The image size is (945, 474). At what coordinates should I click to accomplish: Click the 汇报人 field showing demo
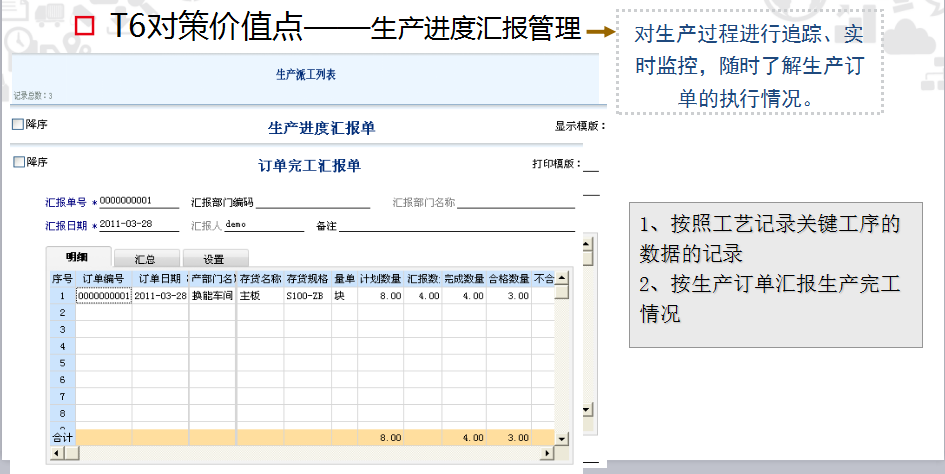(264, 225)
